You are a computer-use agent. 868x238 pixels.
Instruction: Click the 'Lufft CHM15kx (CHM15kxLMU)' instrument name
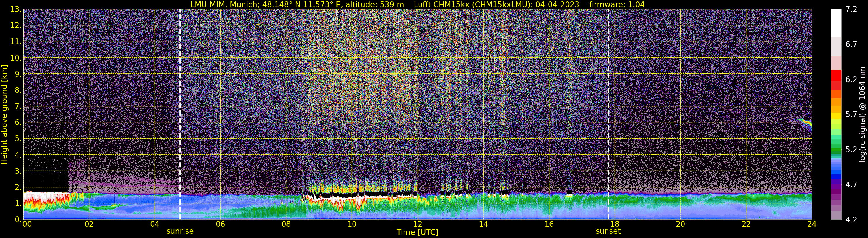pos(472,4)
